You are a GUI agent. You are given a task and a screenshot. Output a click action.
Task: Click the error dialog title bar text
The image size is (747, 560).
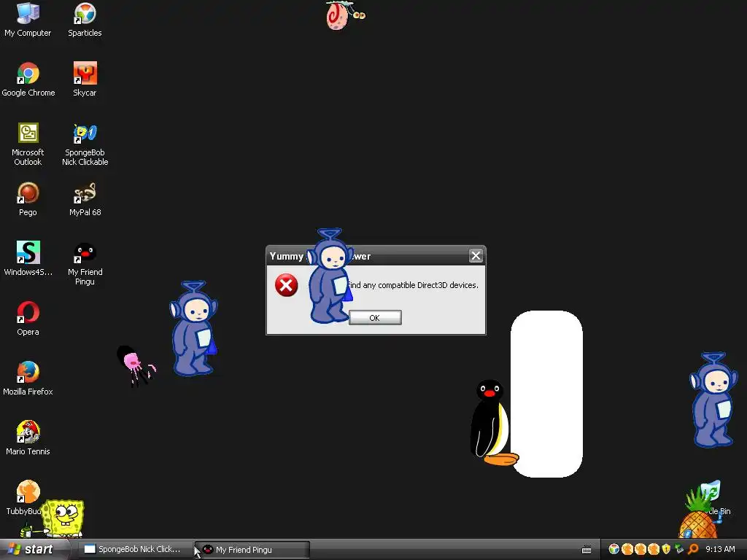(320, 256)
